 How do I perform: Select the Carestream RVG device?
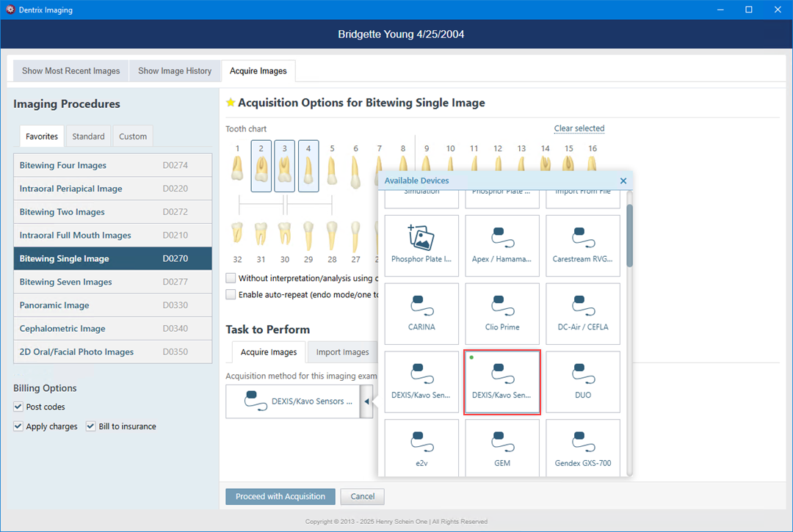coord(582,245)
